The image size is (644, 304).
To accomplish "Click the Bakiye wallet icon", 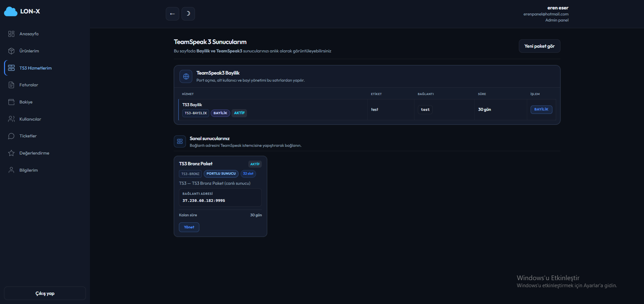I will (x=11, y=102).
